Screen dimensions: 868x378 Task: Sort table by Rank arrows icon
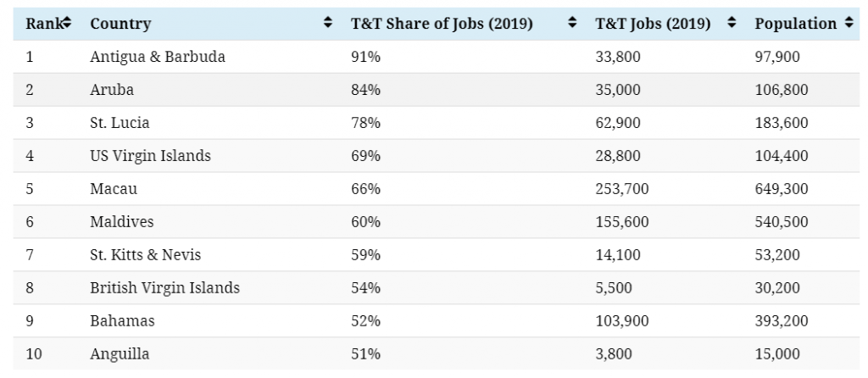click(67, 23)
